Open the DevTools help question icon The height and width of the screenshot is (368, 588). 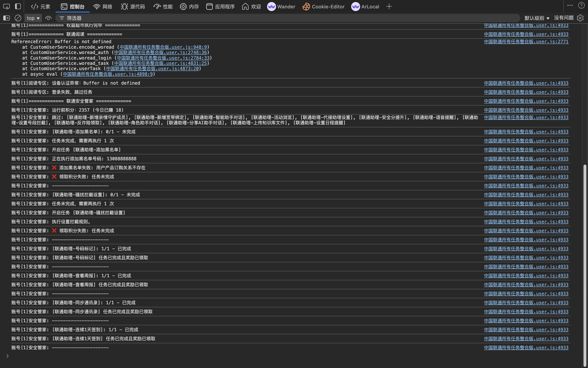(x=581, y=6)
